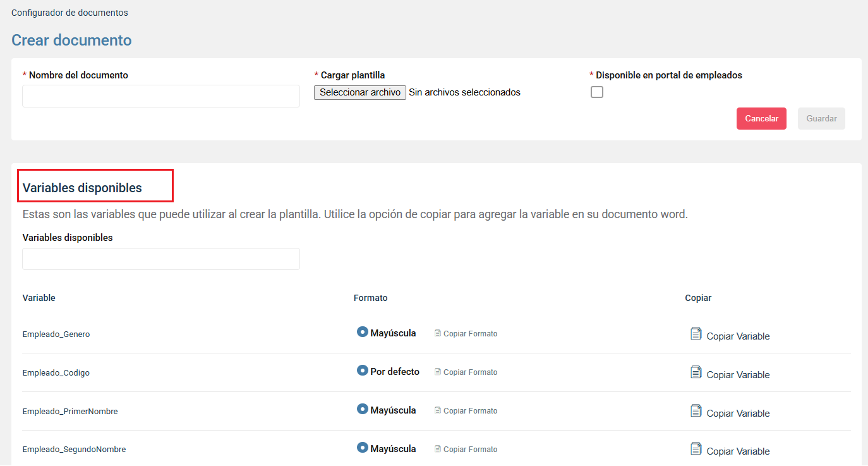868x466 pixels.
Task: Click Copiar Formato text for Empleado_SegundoNombre
Action: click(470, 450)
